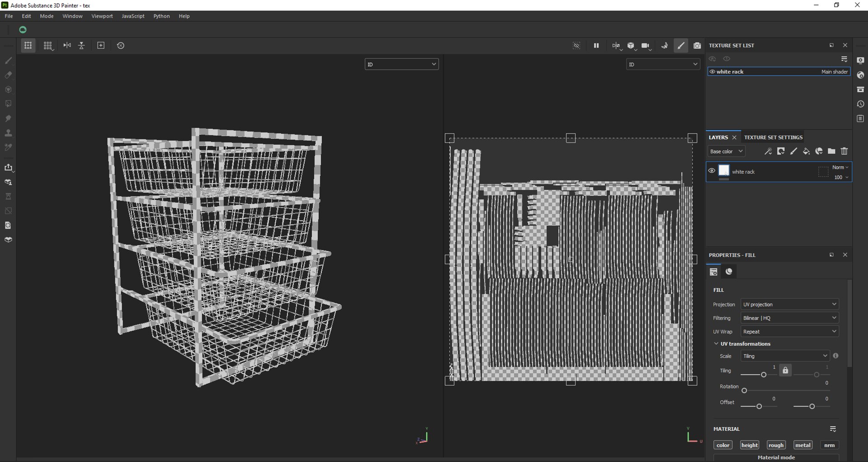Open the 3D viewport ID channel dropdown
This screenshot has width=868, height=462.
click(x=401, y=64)
